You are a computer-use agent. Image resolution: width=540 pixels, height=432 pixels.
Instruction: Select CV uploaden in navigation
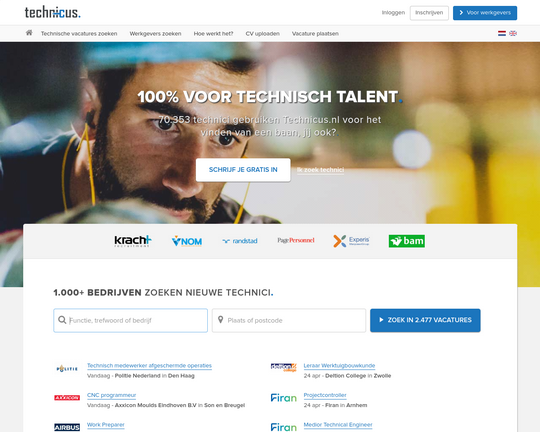(262, 33)
